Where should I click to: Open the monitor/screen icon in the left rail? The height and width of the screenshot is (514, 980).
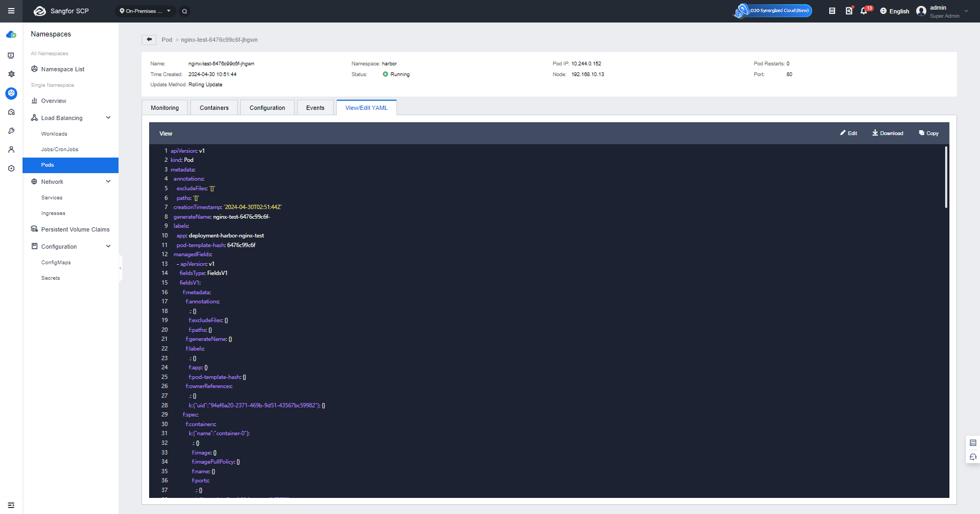11,55
